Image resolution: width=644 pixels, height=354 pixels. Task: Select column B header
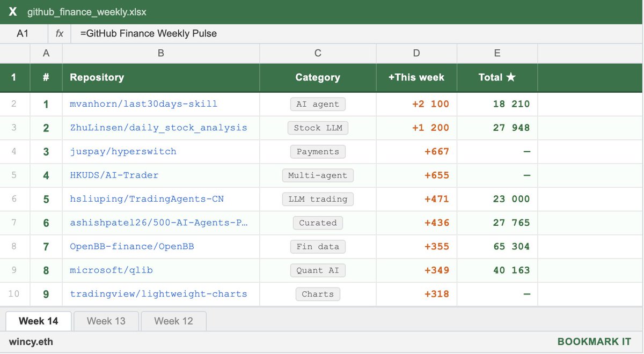(x=161, y=53)
